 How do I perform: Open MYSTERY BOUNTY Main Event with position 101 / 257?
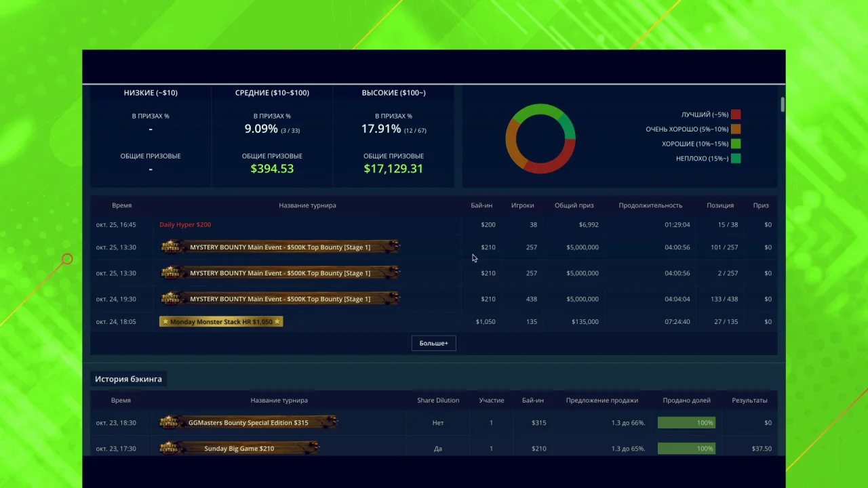280,247
